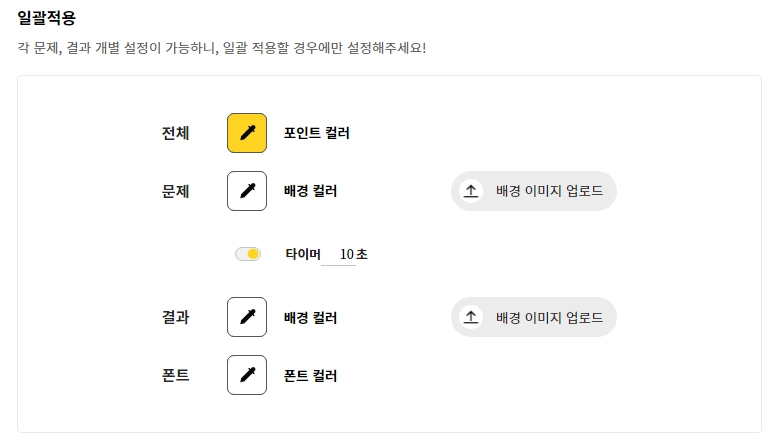Click the upload arrow icon in the 문제 row
This screenshot has width=776, height=445.
point(471,191)
